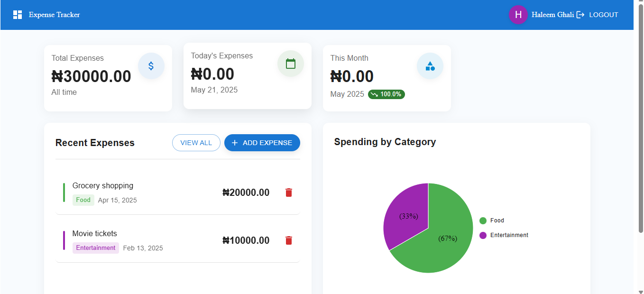644x294 pixels.
Task: Click the trash icon beside Movie tickets
Action: [x=288, y=240]
